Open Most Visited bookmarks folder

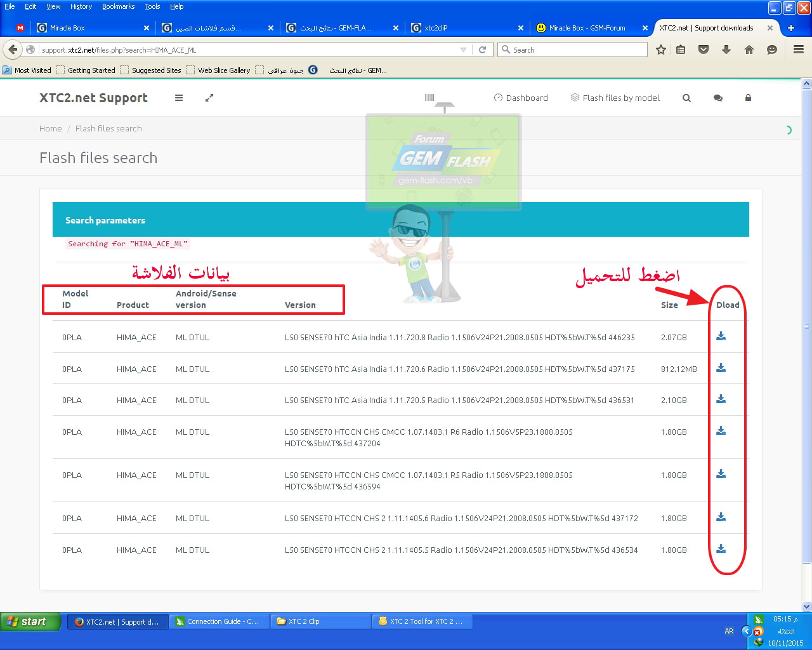click(x=27, y=70)
